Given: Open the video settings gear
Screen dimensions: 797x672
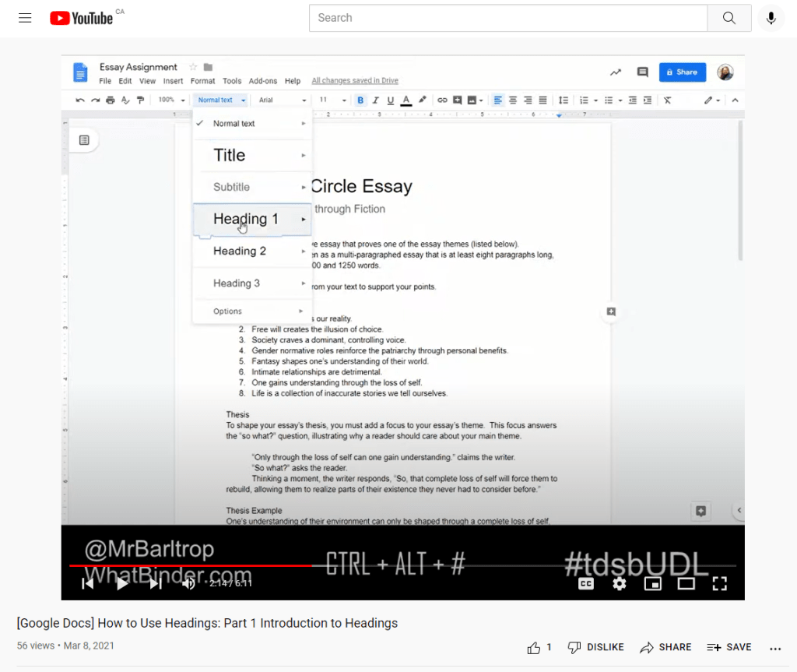Looking at the screenshot, I should click(x=619, y=583).
